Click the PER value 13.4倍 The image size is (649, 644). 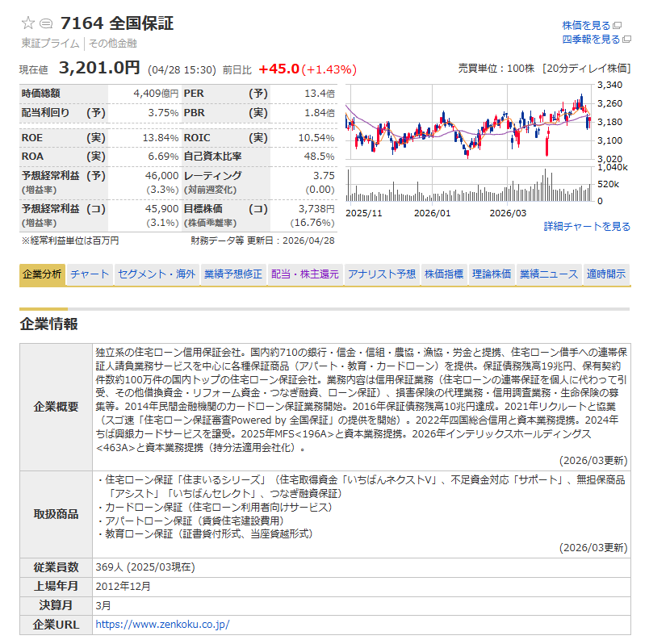click(319, 94)
